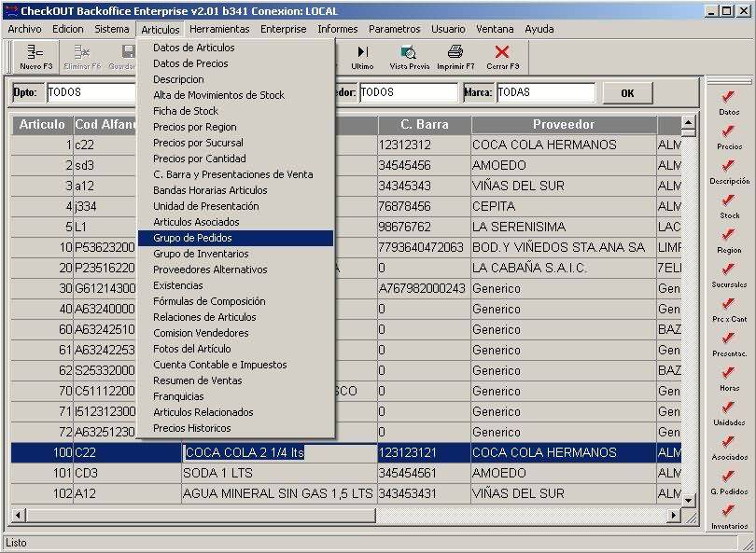Open the Horas sidebar shortcut
The image size is (756, 553).
(x=729, y=380)
